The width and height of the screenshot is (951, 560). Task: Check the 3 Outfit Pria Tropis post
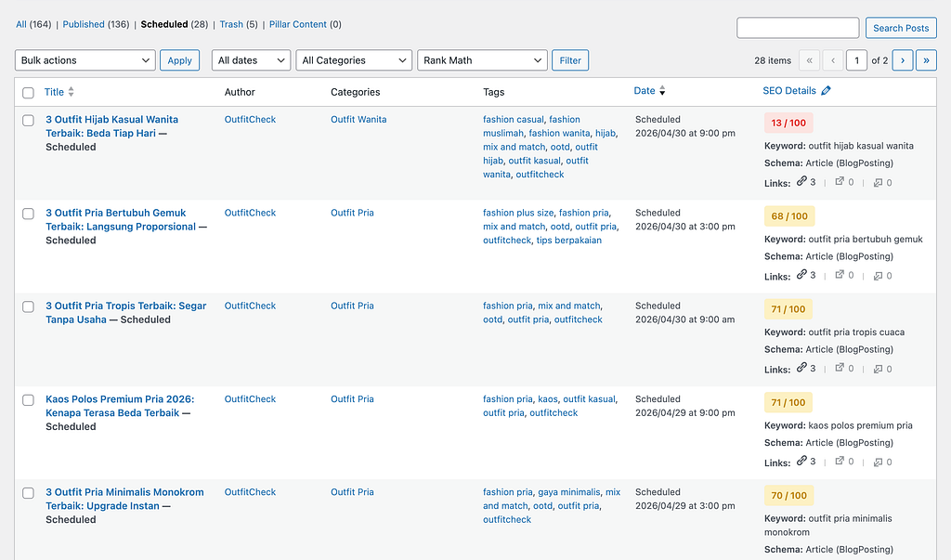click(28, 306)
